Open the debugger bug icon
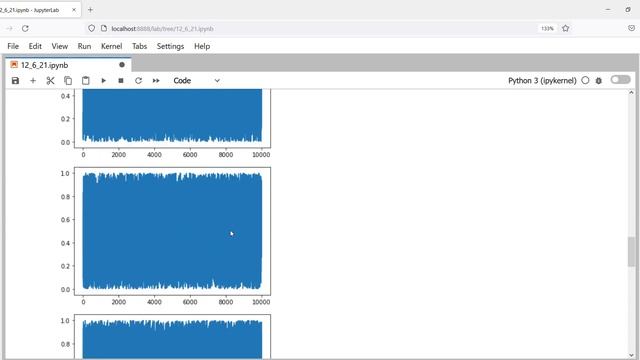640x360 pixels. [x=599, y=81]
